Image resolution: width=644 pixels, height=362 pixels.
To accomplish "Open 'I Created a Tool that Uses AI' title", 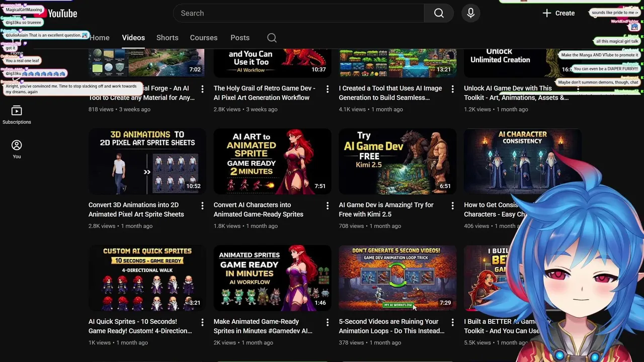I will tap(390, 93).
